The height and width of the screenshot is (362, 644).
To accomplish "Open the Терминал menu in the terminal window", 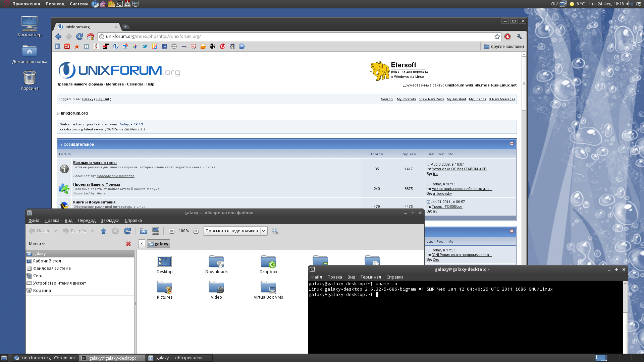I will pyautogui.click(x=370, y=277).
